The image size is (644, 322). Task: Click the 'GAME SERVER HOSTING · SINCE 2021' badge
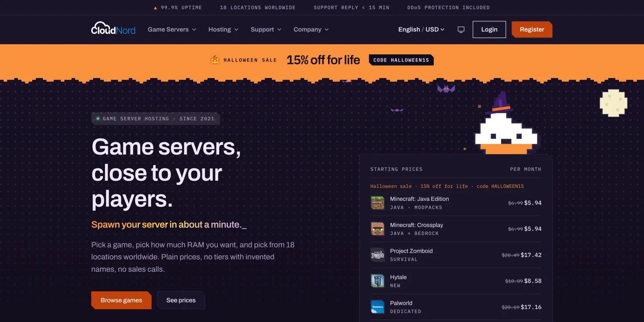[x=155, y=119]
